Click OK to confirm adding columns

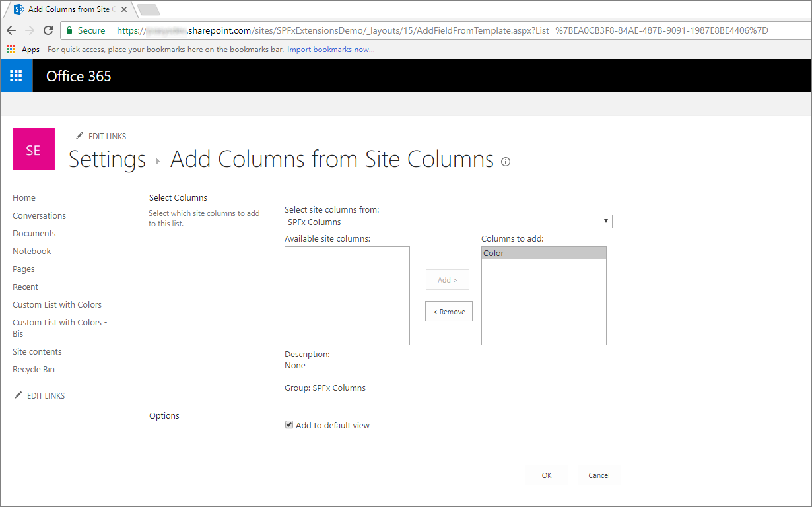point(547,475)
